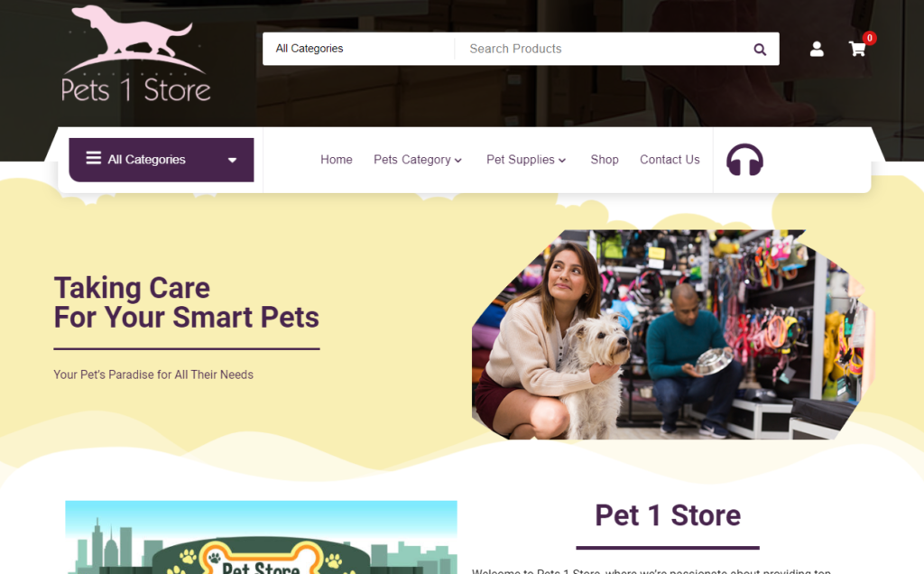Click the hero photo of woman with dog
The width and height of the screenshot is (924, 574).
pyautogui.click(x=673, y=334)
